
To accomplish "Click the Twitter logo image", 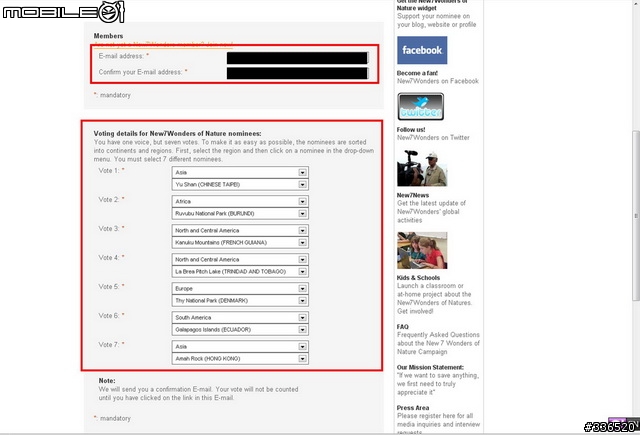I will [420, 107].
